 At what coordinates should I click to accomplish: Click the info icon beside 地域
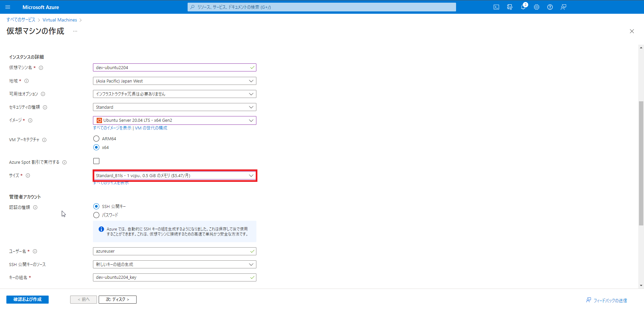[27, 81]
